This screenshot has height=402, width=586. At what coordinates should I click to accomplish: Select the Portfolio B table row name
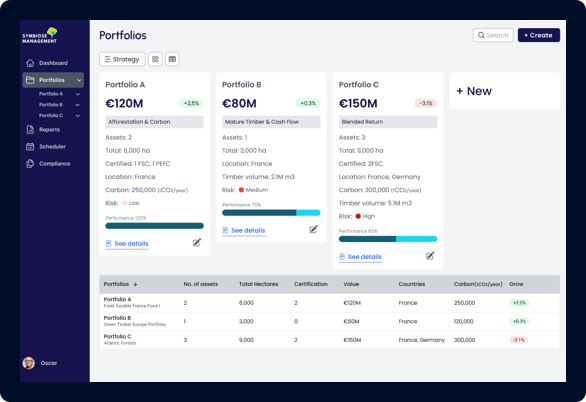click(x=117, y=318)
